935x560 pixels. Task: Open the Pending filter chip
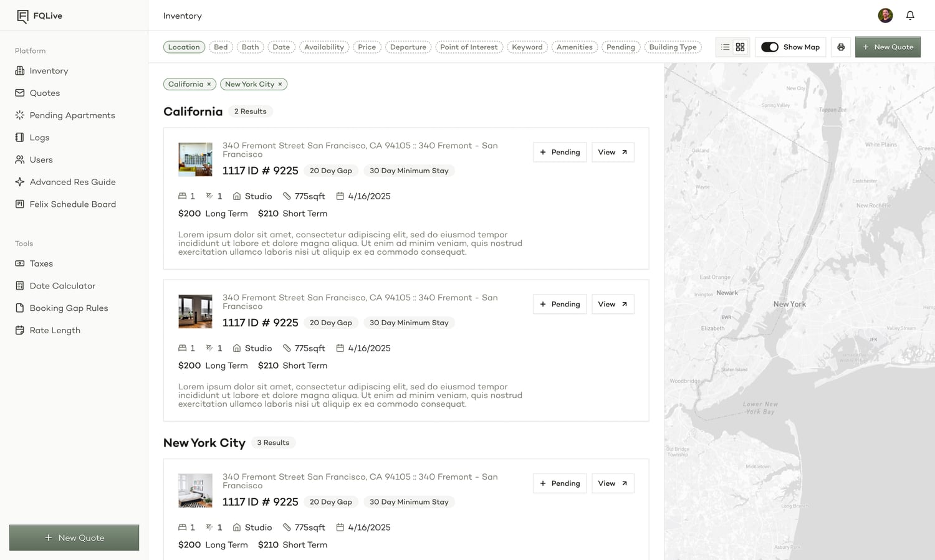(x=621, y=47)
